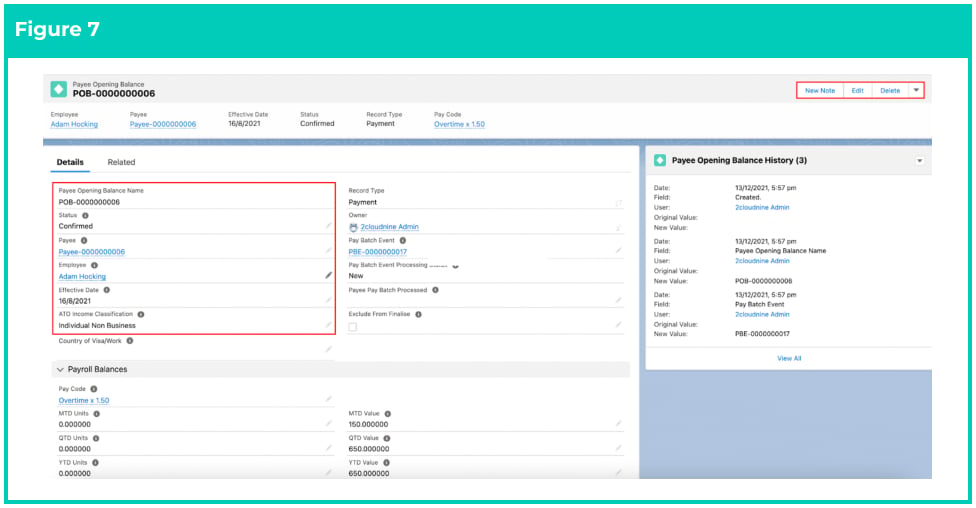Click info icon next to MTD Units

click(96, 414)
